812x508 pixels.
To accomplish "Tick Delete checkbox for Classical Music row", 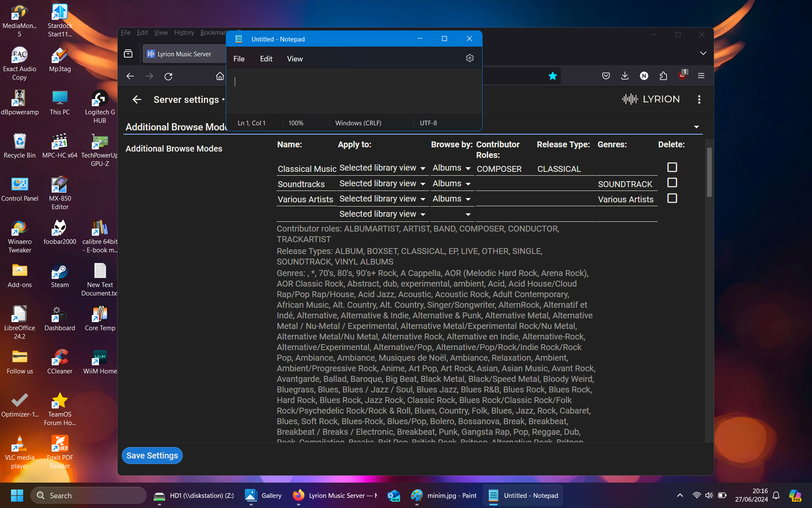I will point(672,167).
